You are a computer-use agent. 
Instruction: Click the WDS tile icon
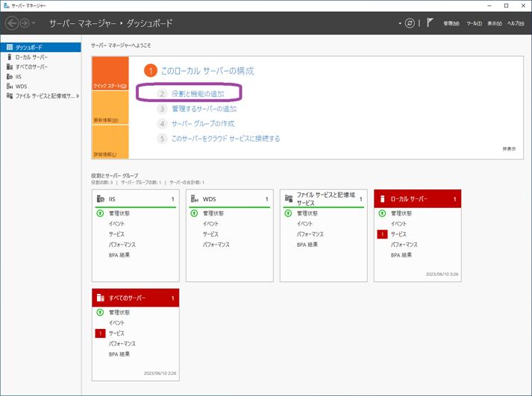(x=194, y=199)
